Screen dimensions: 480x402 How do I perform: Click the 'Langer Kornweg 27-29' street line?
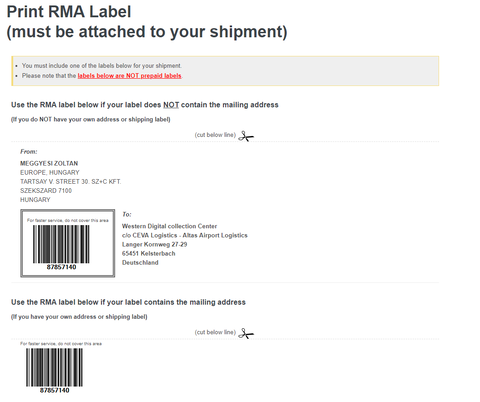pyautogui.click(x=154, y=244)
